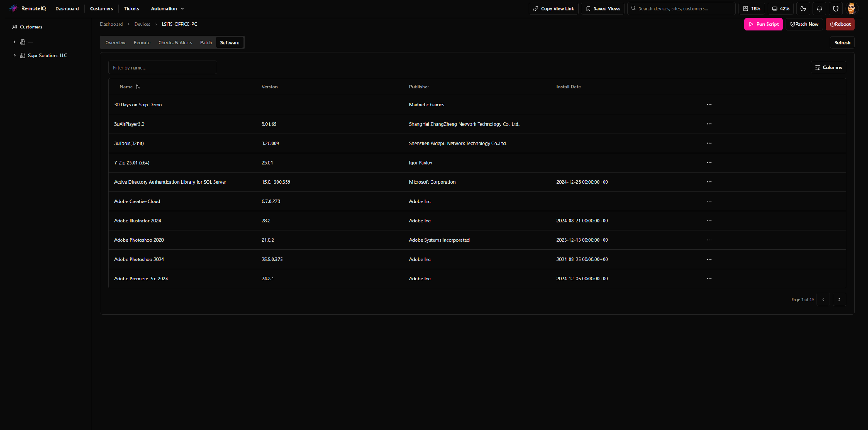
Task: Open the Columns selector
Action: tap(828, 67)
